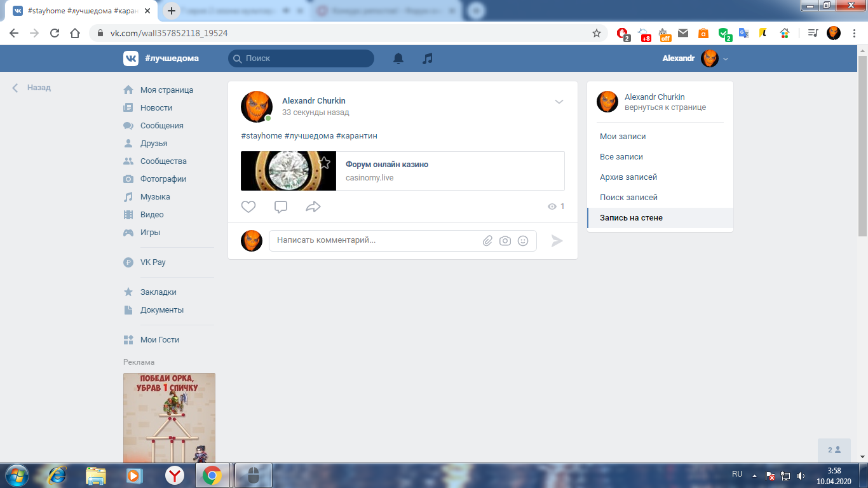Image resolution: width=868 pixels, height=488 pixels.
Task: Open a new browser tab
Action: (172, 11)
